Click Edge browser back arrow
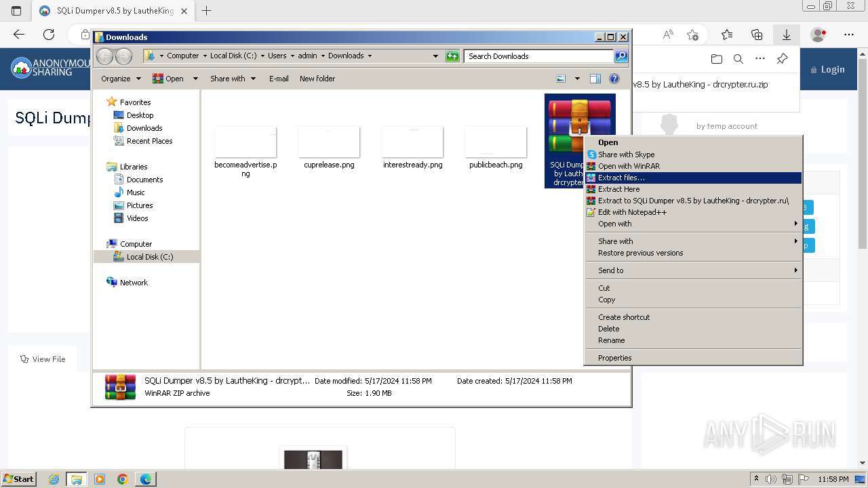Viewport: 868px width, 488px height. (19, 35)
